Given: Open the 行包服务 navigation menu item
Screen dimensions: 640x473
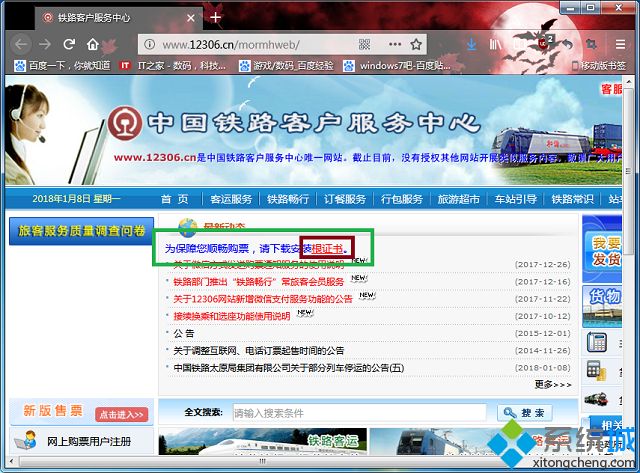Looking at the screenshot, I should (x=402, y=199).
